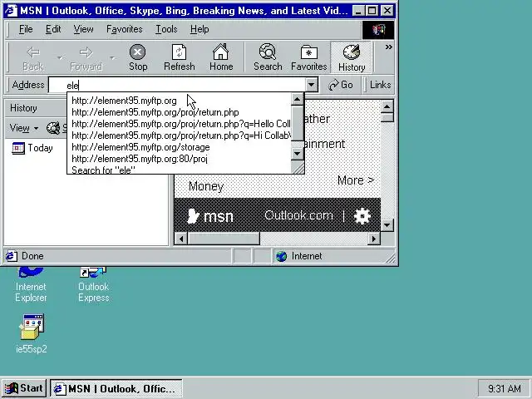
Task: Click the page vertical scroll down arrow
Action: tap(387, 225)
